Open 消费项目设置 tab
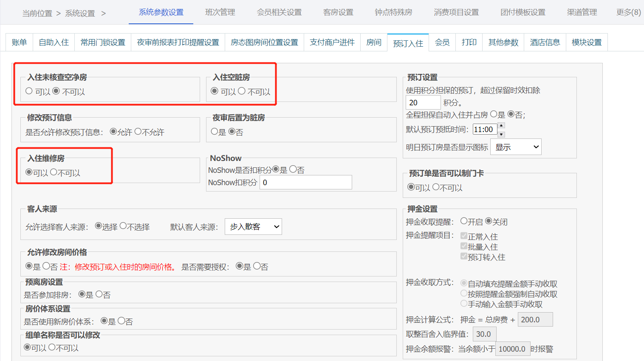 pyautogui.click(x=456, y=12)
